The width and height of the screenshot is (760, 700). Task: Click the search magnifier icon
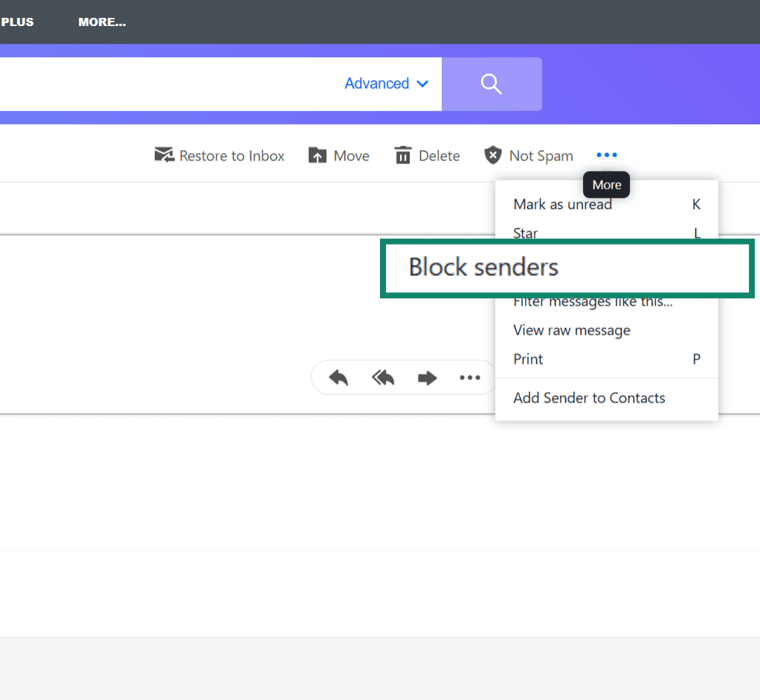pyautogui.click(x=491, y=83)
